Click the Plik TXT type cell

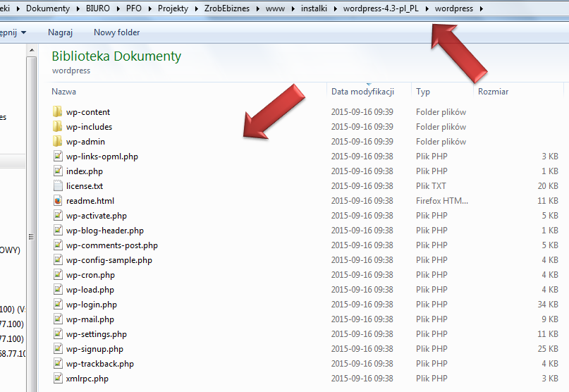pos(431,186)
